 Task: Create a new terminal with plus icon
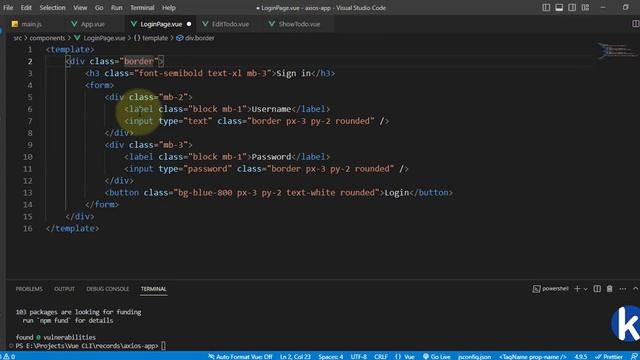coord(577,289)
